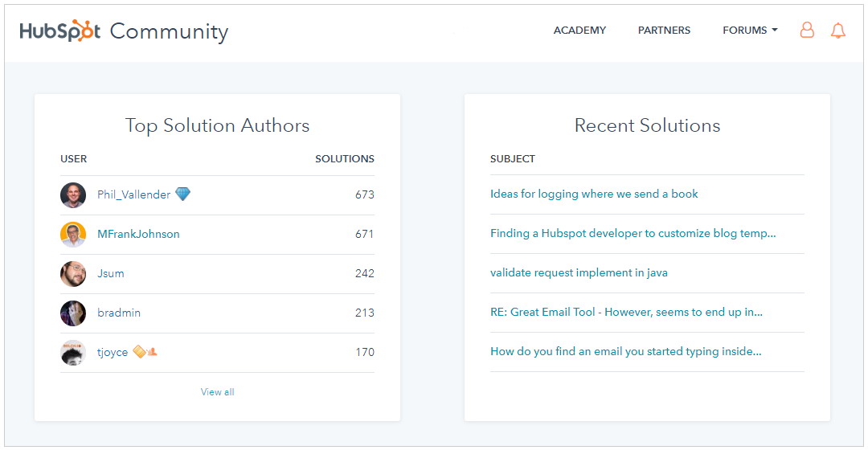Click the HubSpot Community logo
Viewport: 868px width, 450px height.
point(124,31)
